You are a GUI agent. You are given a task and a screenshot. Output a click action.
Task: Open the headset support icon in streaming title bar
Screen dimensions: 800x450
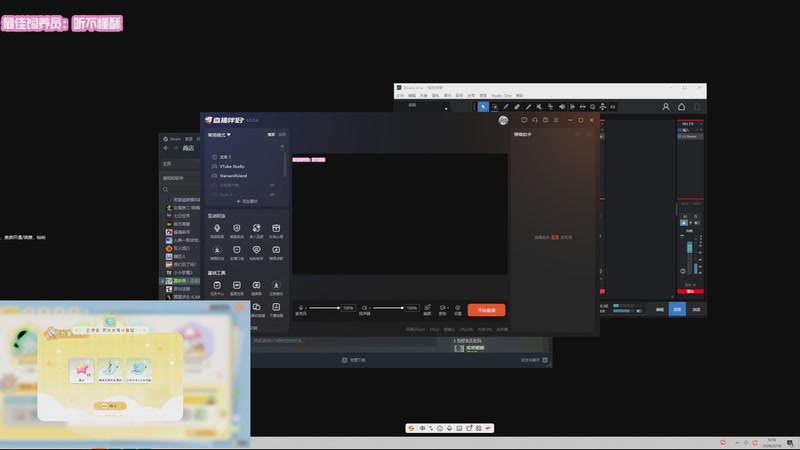535,120
